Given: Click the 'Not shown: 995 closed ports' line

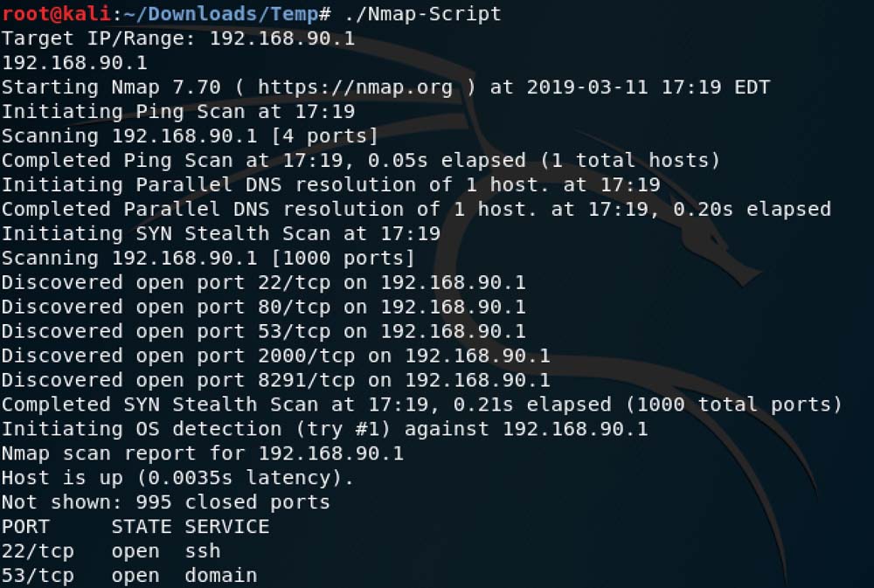Looking at the screenshot, I should (166, 502).
